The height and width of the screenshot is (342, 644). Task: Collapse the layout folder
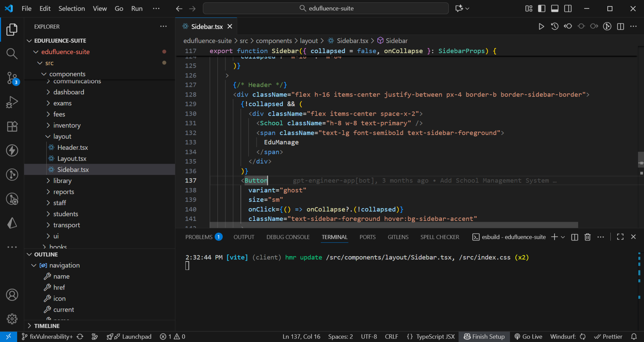click(62, 136)
